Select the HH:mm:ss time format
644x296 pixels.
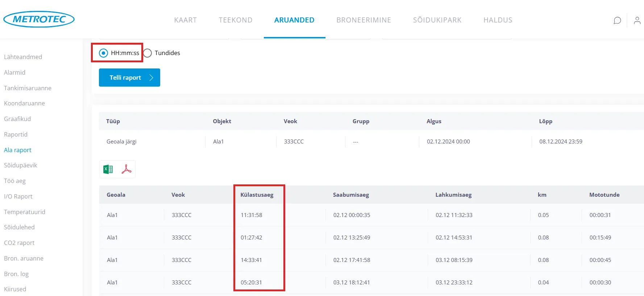tap(104, 53)
